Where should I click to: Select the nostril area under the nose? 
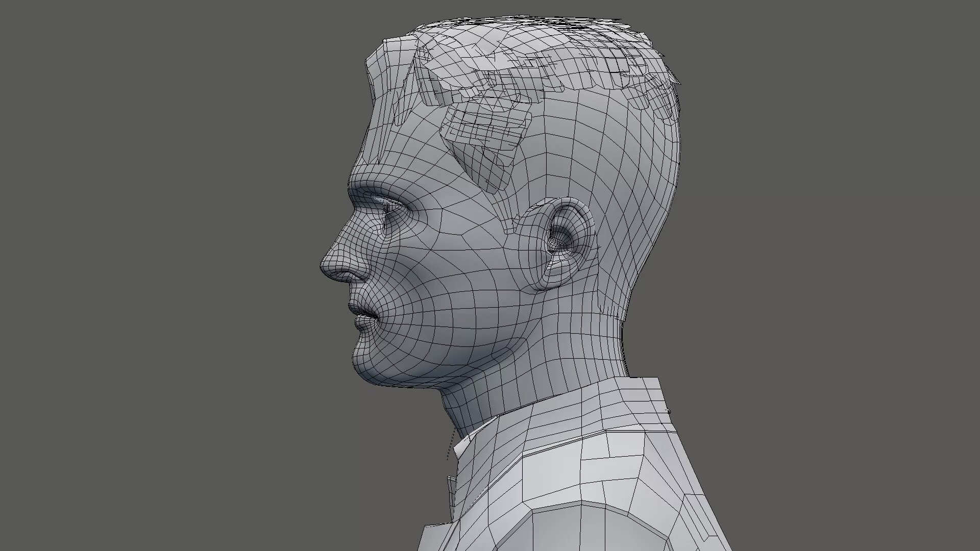coord(346,276)
